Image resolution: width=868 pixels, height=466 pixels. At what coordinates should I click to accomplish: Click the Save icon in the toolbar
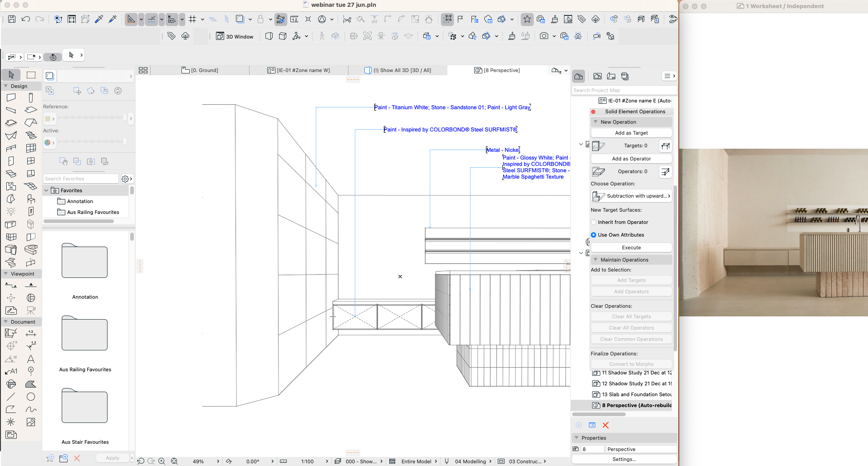point(12,19)
